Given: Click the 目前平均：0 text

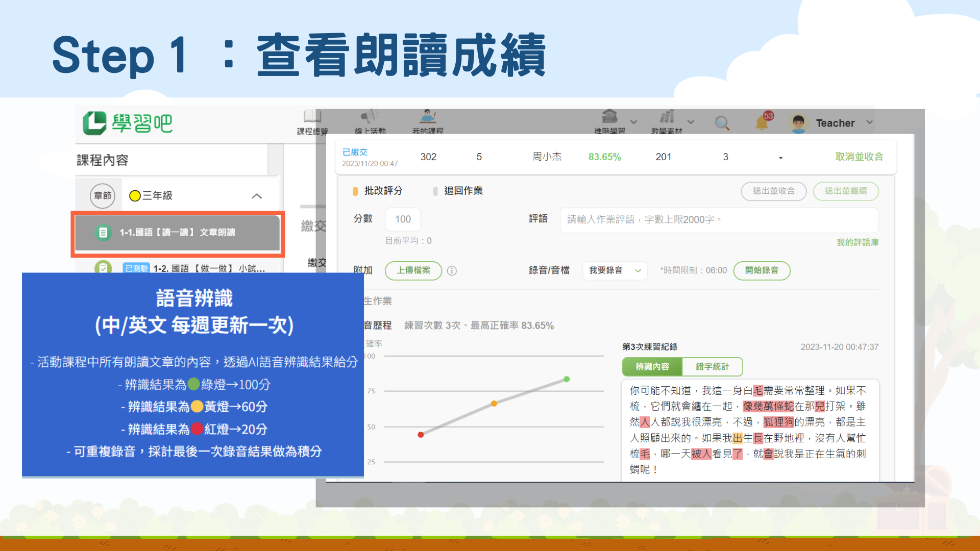Looking at the screenshot, I should pos(408,241).
